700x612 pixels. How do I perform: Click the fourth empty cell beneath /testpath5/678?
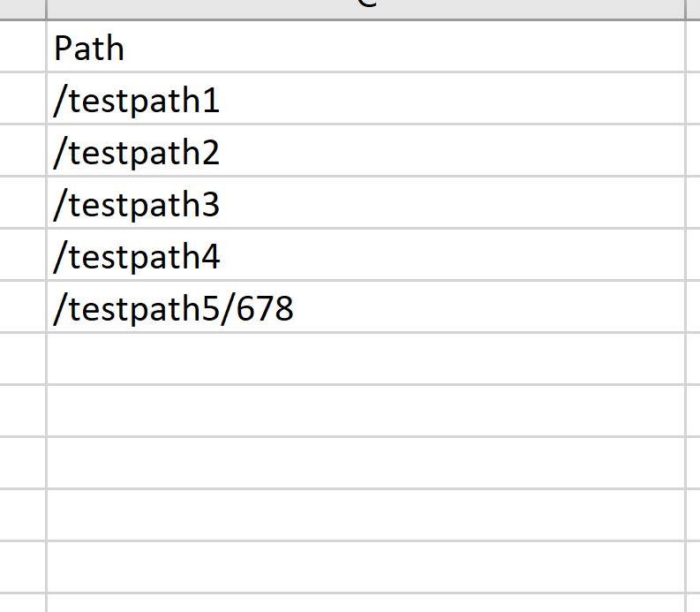(x=365, y=515)
